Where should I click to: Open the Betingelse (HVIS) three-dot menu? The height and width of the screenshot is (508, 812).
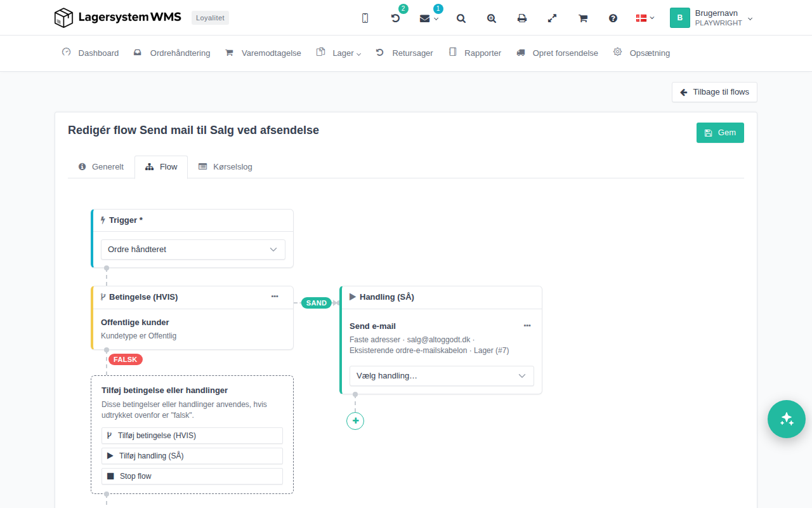[275, 297]
